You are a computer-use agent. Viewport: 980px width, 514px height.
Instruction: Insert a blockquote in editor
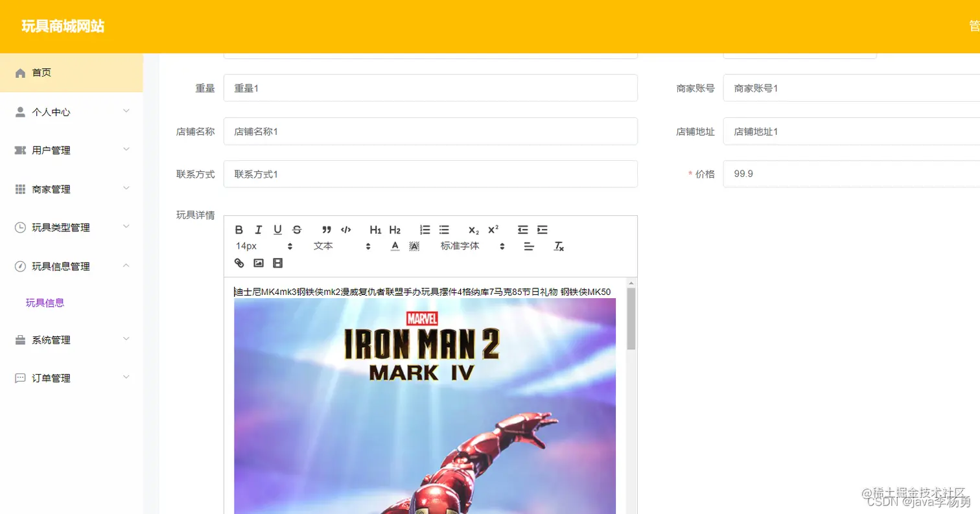tap(327, 229)
